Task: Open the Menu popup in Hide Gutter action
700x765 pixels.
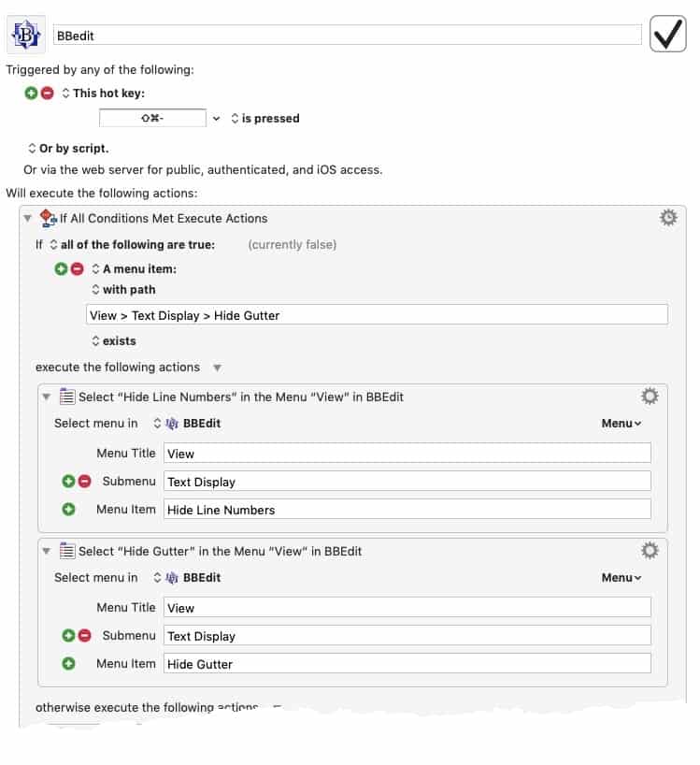Action: coord(621,578)
